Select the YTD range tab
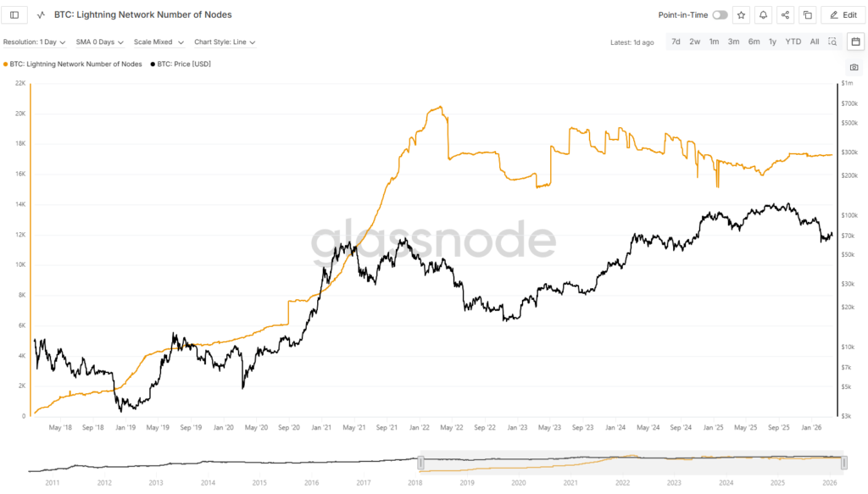 (x=793, y=41)
